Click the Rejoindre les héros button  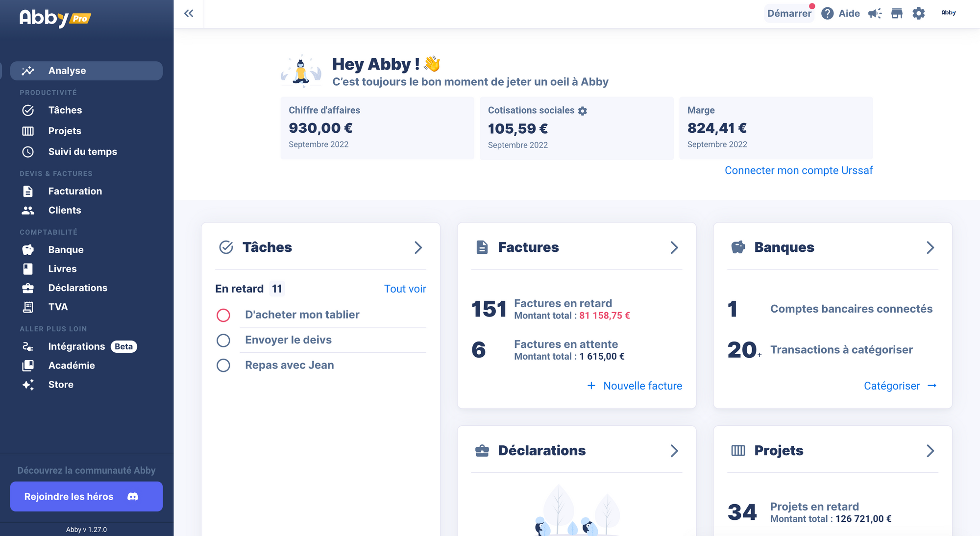86,496
